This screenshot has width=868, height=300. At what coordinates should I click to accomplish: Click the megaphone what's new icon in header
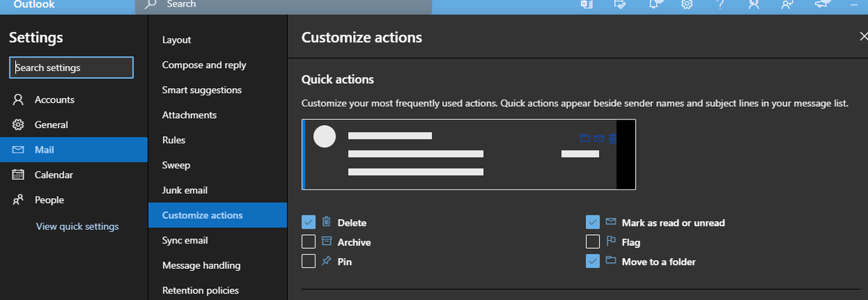click(821, 4)
